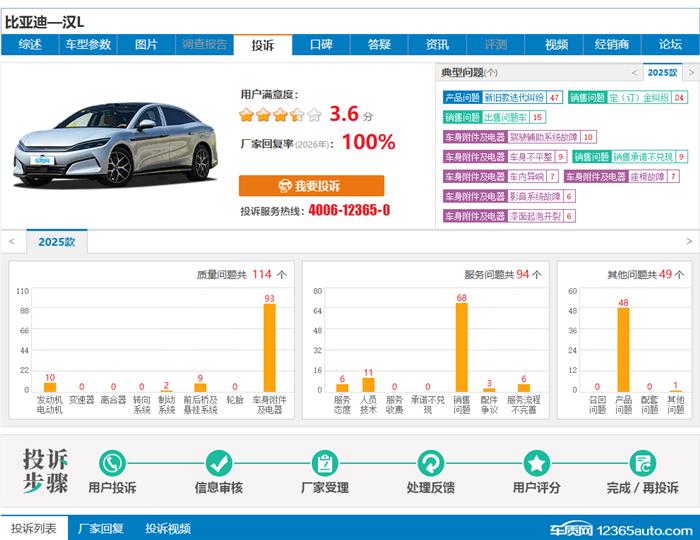Click left arrow beside the lower 2025款 tab
700x540 pixels.
click(11, 242)
